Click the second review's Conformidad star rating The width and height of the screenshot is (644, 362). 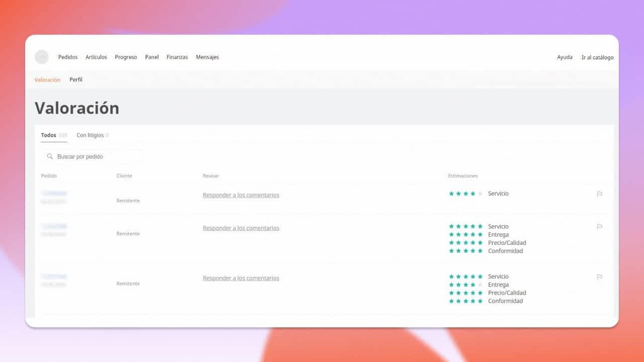[x=465, y=251]
